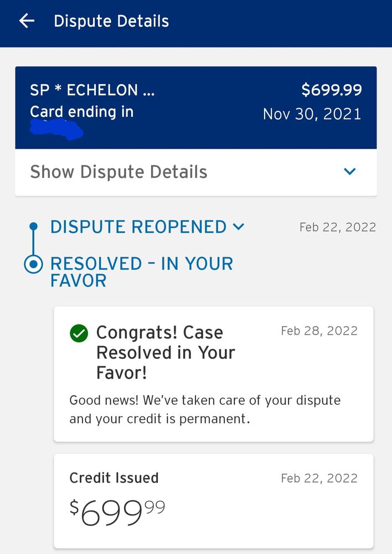Click the SP * ECHELON merchant name
This screenshot has height=554, width=392.
pyautogui.click(x=92, y=90)
